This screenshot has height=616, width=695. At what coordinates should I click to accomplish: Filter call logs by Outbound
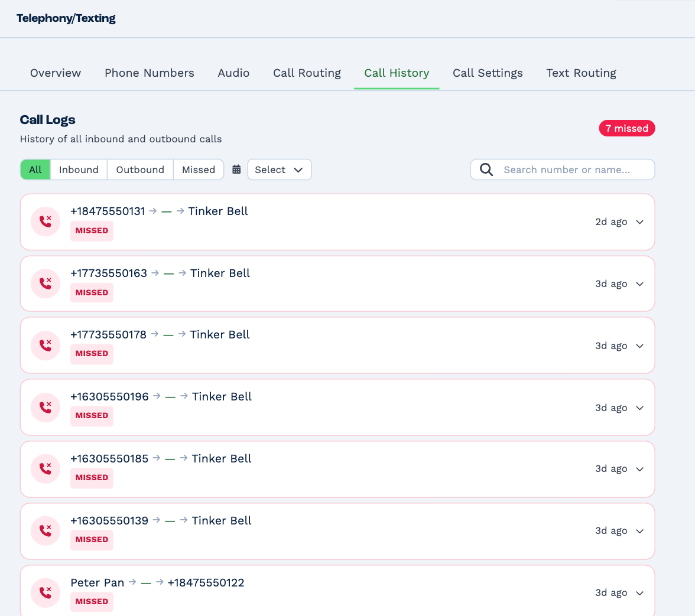[x=140, y=170]
